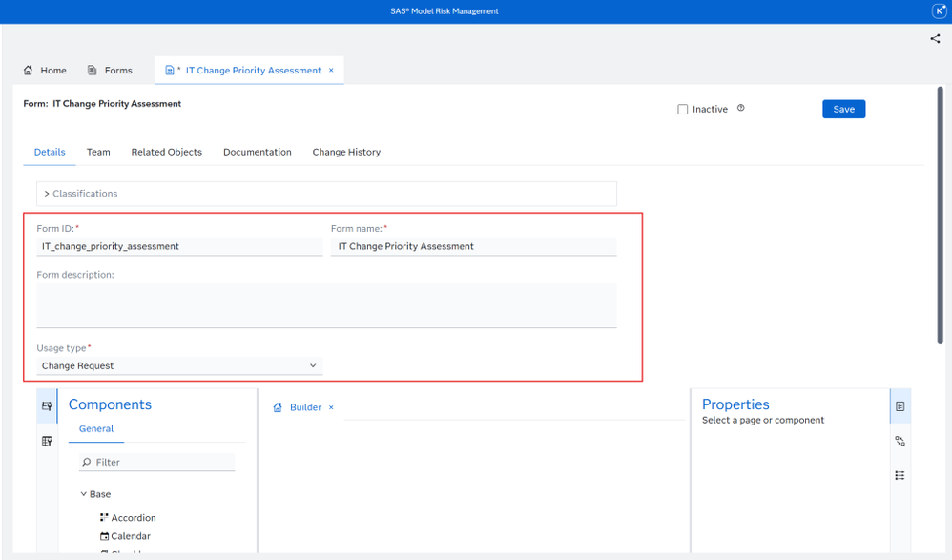
Task: Select the Builder tab label
Action: tap(305, 407)
